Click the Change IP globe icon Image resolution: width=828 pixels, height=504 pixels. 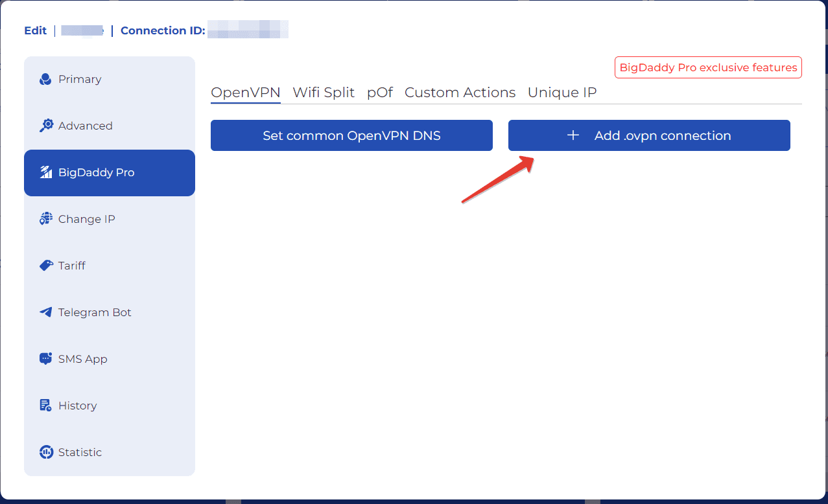pyautogui.click(x=45, y=220)
